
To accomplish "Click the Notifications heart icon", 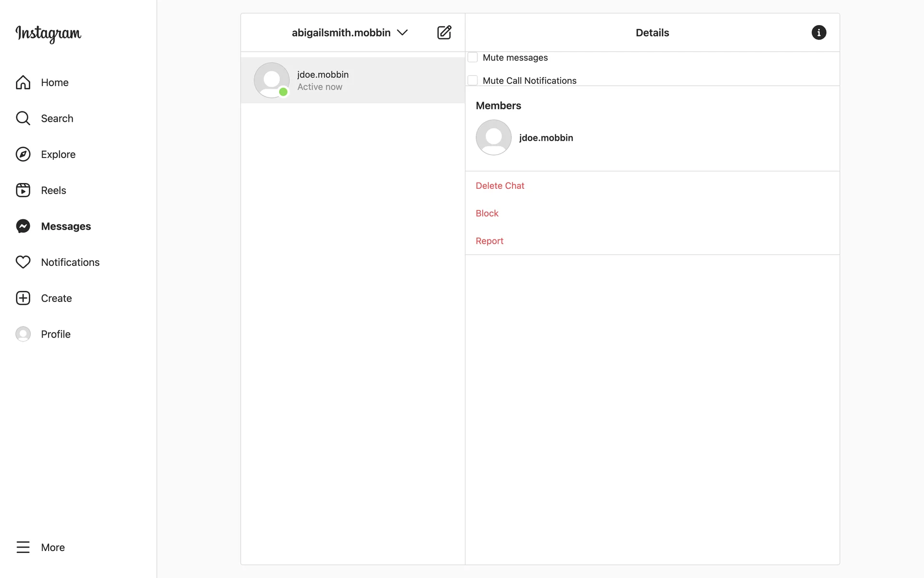I will (23, 262).
